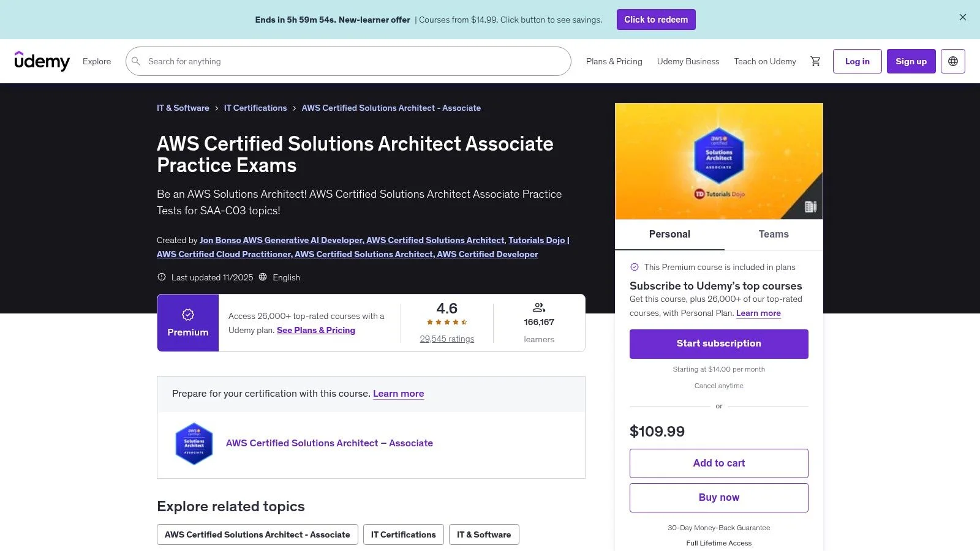This screenshot has height=551, width=980.
Task: Add the course to cart
Action: point(719,463)
